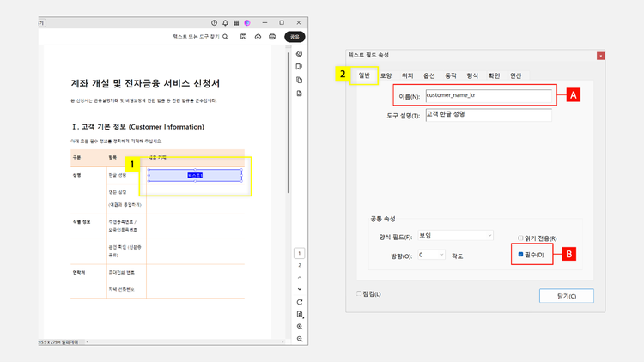Click the 식별 정보 row label
The image size is (644, 362).
[x=82, y=222]
